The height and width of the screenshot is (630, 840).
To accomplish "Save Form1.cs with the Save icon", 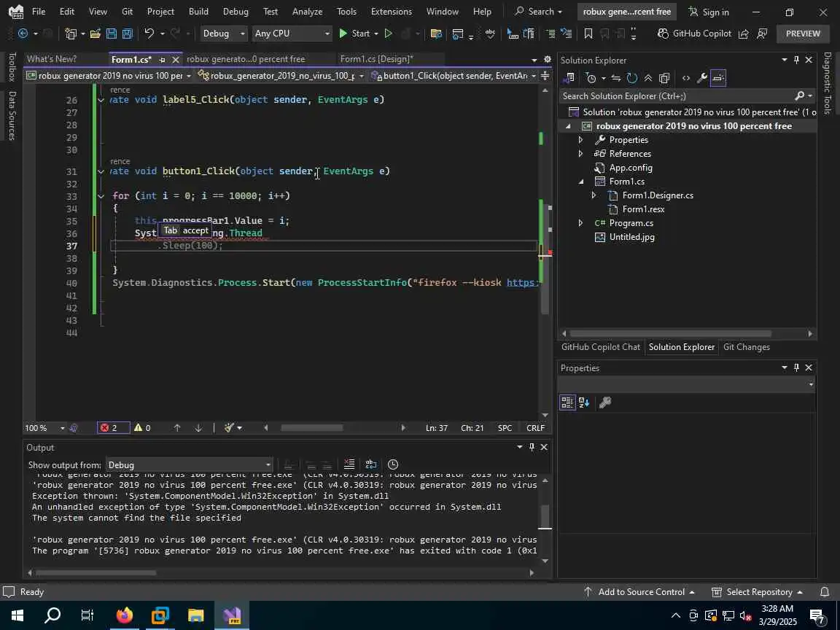I will (112, 34).
